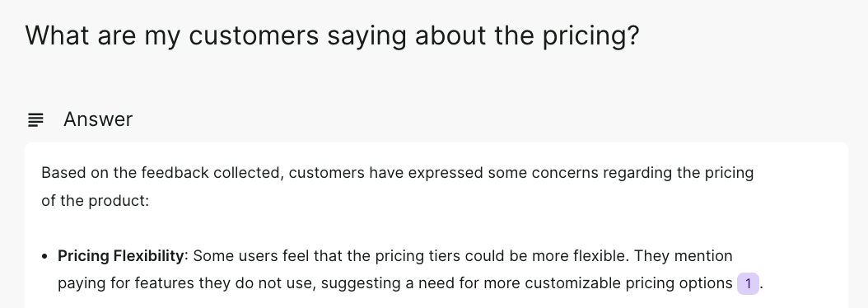
Task: Click the word 'What' at title start
Action: 57,35
